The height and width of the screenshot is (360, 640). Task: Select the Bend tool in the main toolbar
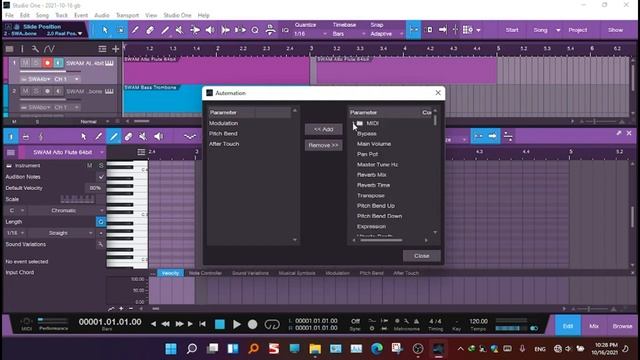195,30
